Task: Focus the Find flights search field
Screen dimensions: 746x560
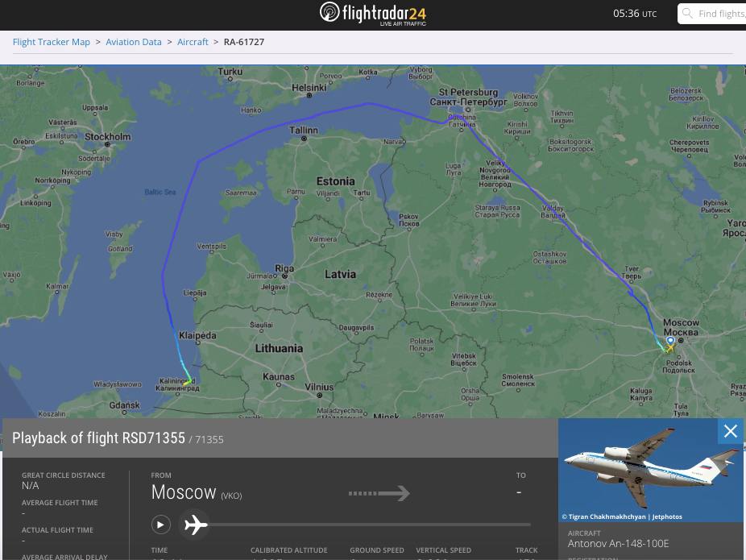Action: click(x=720, y=14)
